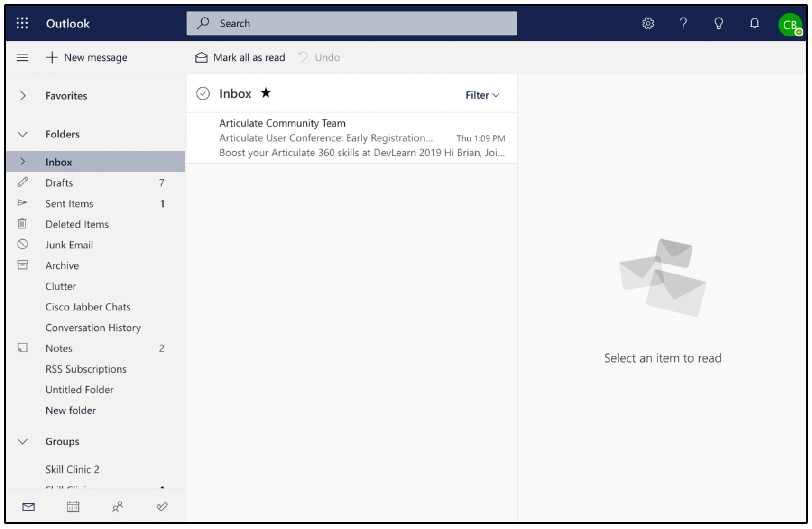Collapse the Groups section
The height and width of the screenshot is (529, 812).
click(22, 441)
